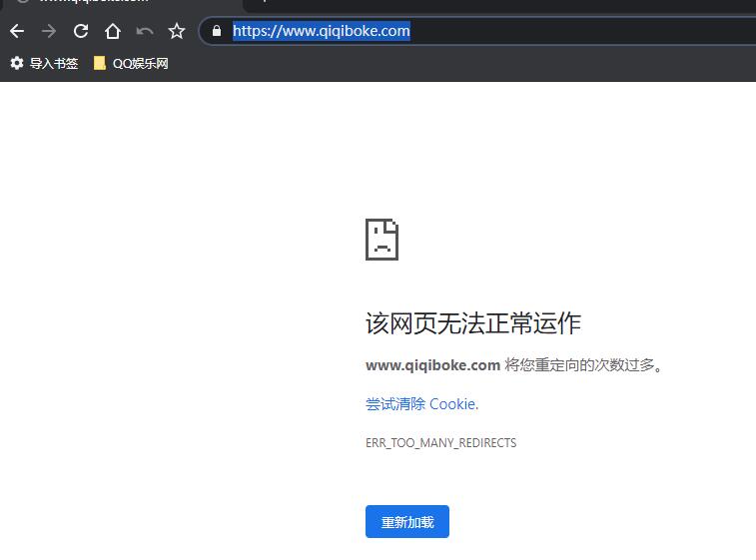The image size is (756, 560).
Task: Click the forward navigation arrow
Action: pos(49,31)
